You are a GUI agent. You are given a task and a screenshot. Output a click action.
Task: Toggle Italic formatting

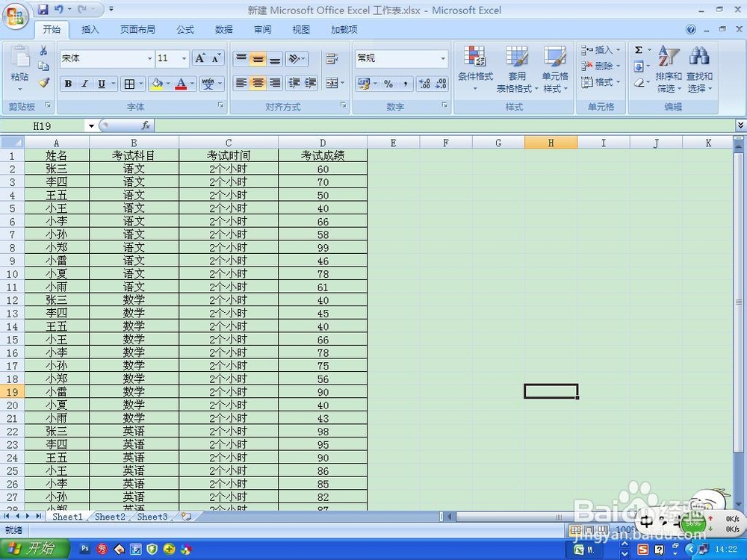pos(85,84)
